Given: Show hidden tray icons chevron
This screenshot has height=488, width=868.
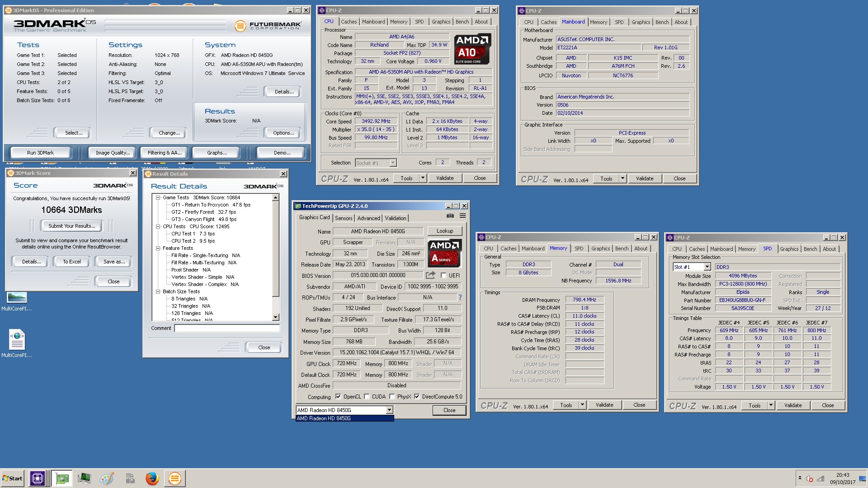Looking at the screenshot, I should pyautogui.click(x=799, y=478).
